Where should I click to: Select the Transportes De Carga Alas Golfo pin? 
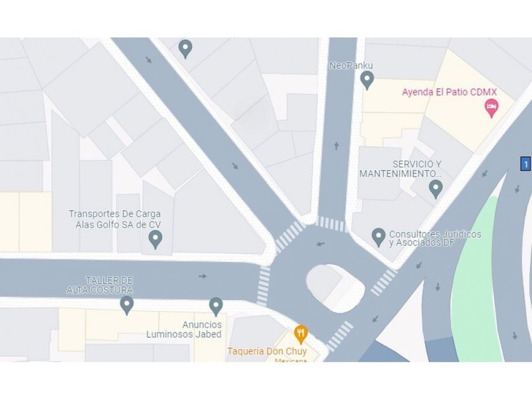click(155, 239)
